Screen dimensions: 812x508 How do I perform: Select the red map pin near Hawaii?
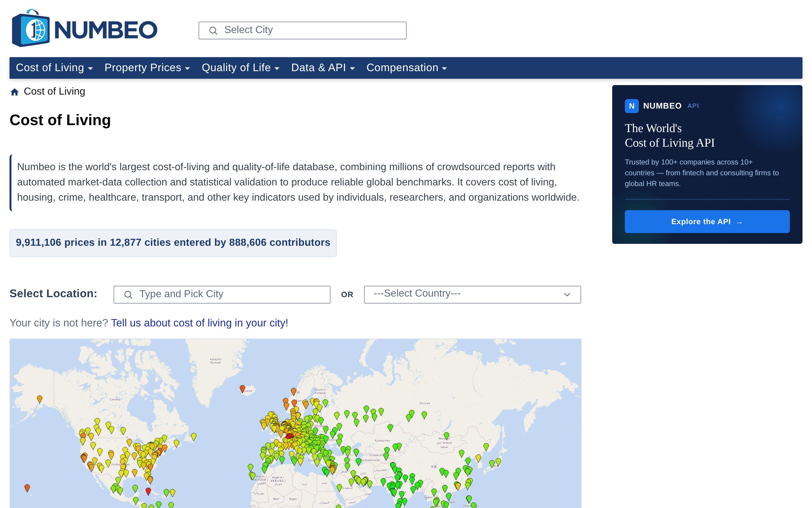tap(27, 488)
